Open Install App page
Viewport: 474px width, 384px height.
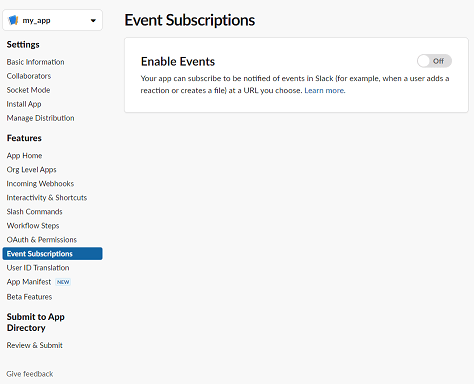(x=24, y=104)
